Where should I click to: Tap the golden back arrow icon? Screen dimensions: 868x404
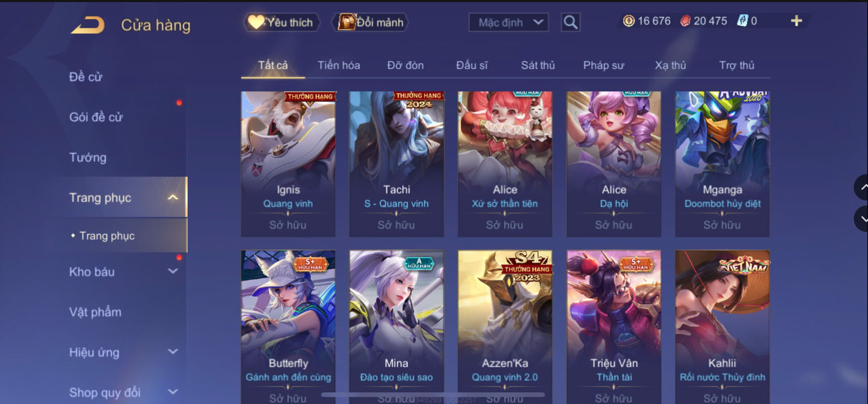(x=88, y=25)
